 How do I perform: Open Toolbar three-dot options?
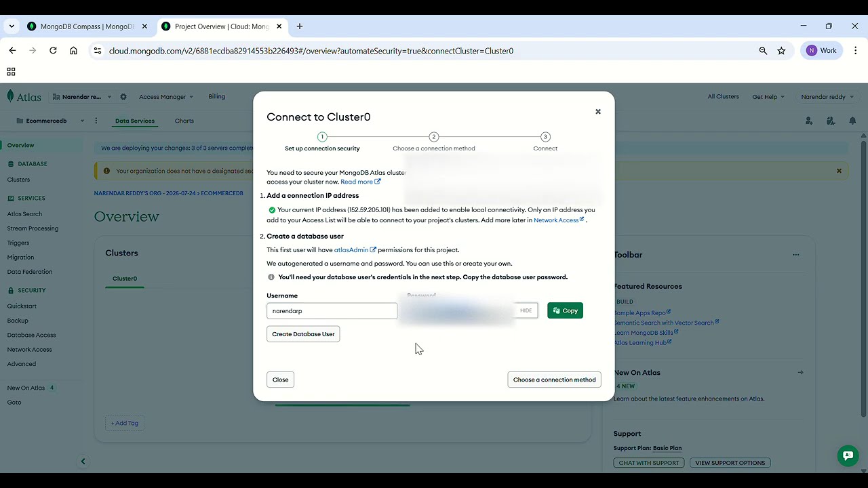click(x=796, y=255)
